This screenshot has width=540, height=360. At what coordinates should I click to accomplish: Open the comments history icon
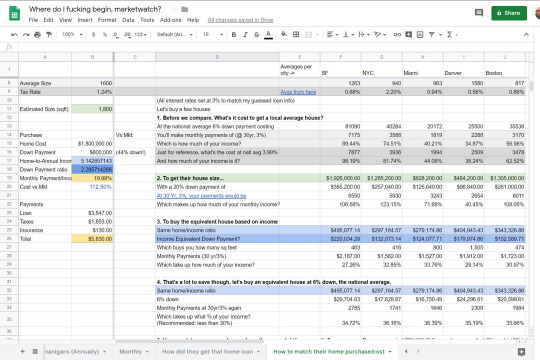479,13
